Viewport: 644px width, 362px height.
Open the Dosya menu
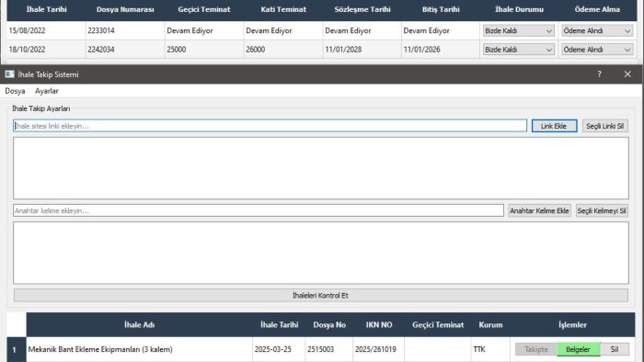[x=15, y=91]
